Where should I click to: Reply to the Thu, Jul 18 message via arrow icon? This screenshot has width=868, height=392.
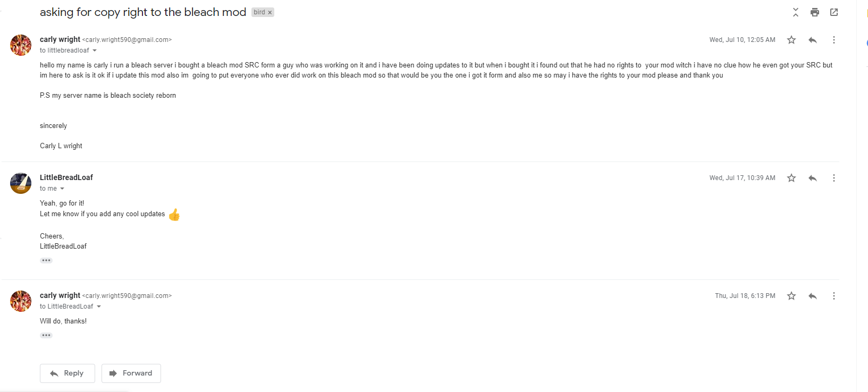click(x=813, y=296)
